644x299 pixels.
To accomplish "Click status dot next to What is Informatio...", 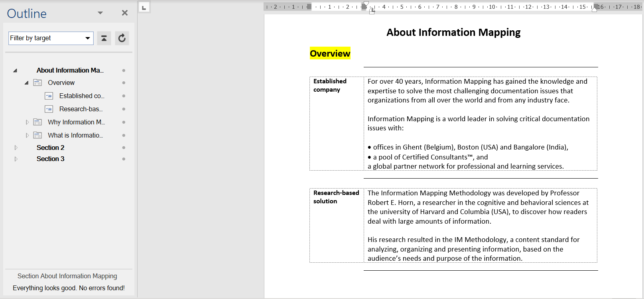I will point(124,136).
